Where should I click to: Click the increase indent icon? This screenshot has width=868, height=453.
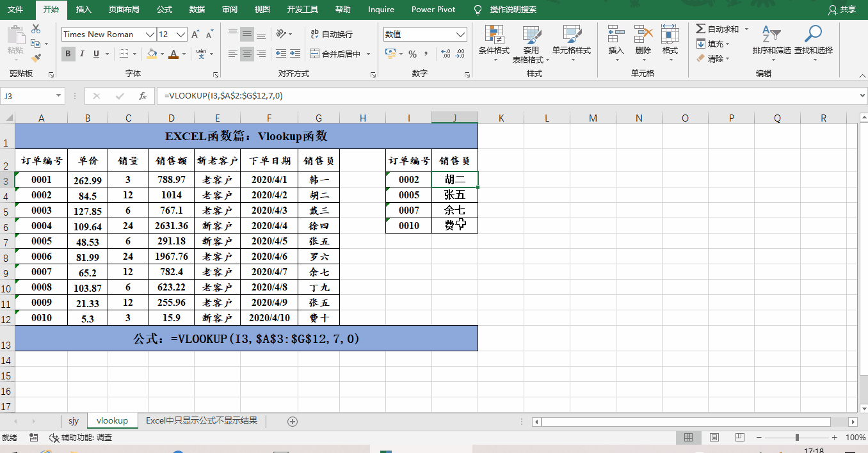point(294,54)
